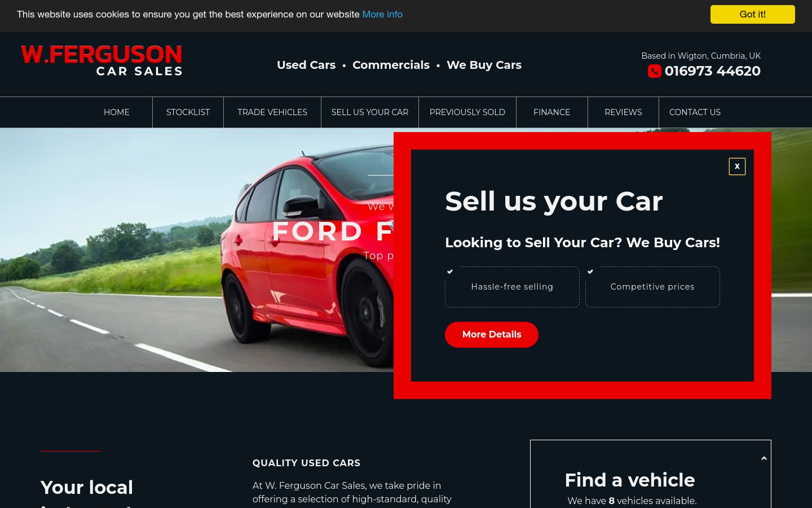Click the Competitive prices checkmark icon
The image size is (812, 508).
point(590,271)
